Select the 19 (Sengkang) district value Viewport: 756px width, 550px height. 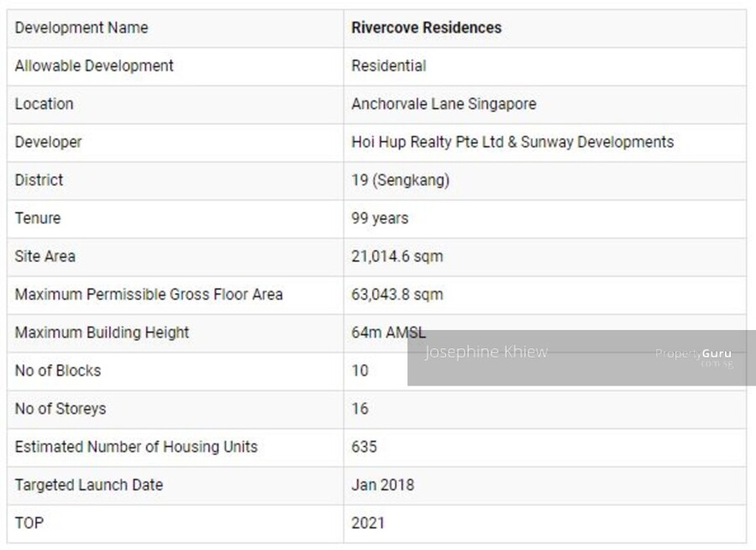(x=400, y=181)
